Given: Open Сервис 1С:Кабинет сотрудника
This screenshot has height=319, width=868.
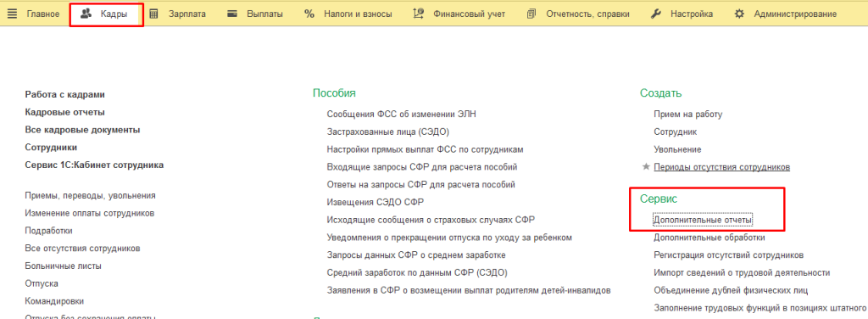Looking at the screenshot, I should [94, 165].
